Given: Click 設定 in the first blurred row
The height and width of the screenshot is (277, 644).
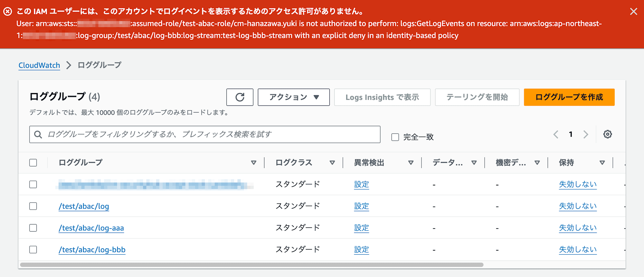Looking at the screenshot, I should (361, 184).
